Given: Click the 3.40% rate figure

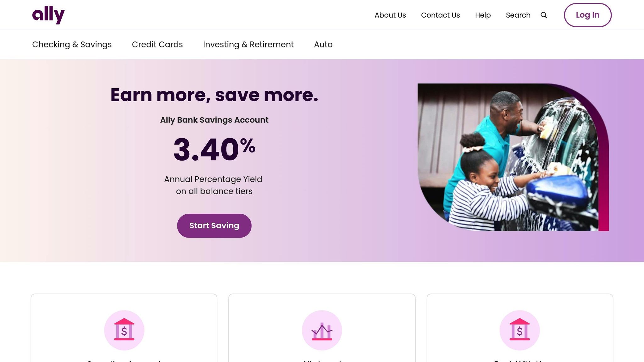Looking at the screenshot, I should (214, 149).
